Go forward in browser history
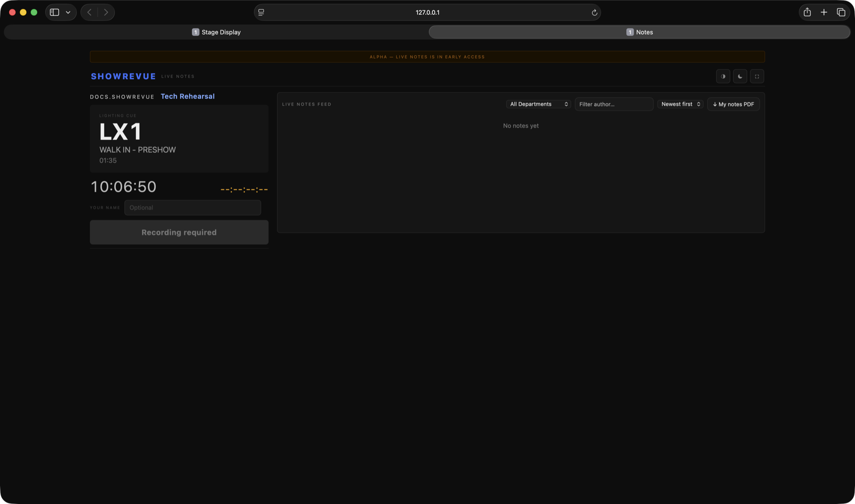Viewport: 855px width, 504px height. pyautogui.click(x=106, y=12)
